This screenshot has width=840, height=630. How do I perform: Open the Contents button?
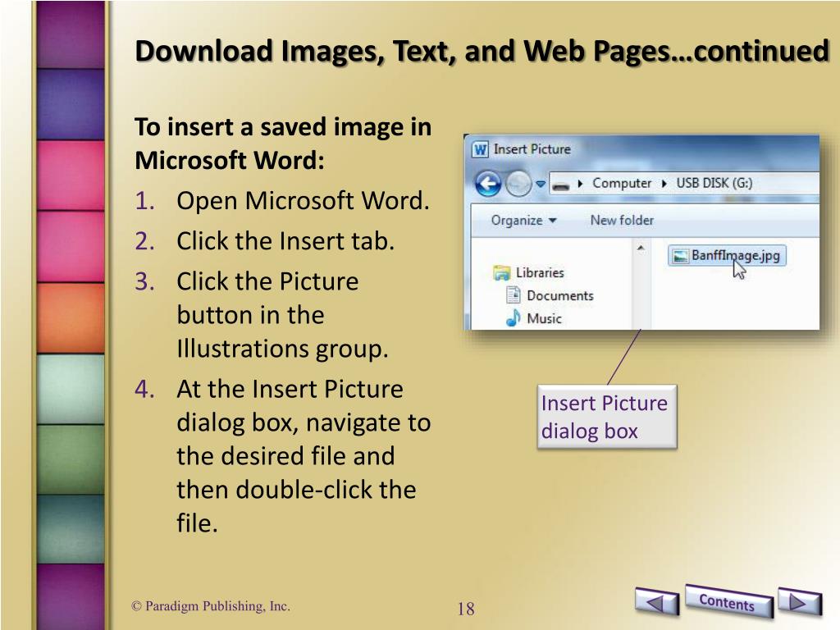(x=728, y=602)
